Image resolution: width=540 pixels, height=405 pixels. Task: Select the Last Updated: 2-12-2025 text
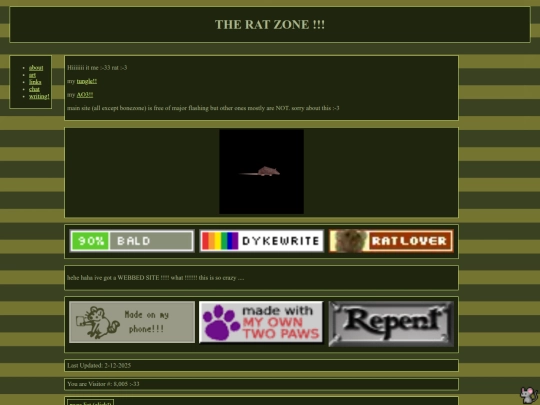99,365
